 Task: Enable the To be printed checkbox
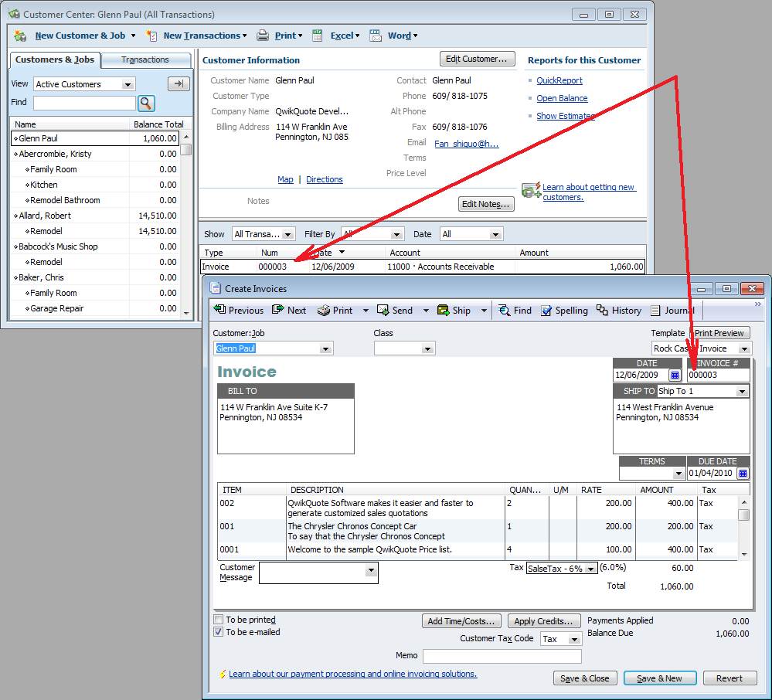tap(217, 619)
